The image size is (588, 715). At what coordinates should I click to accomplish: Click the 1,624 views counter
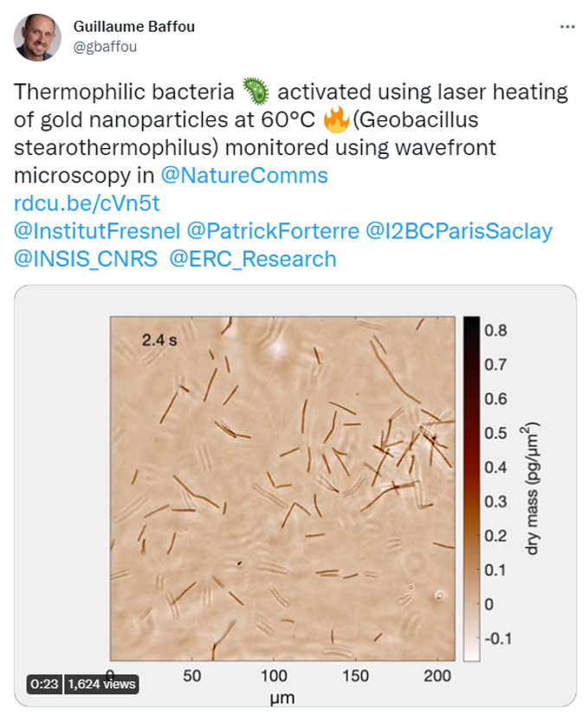(x=103, y=684)
